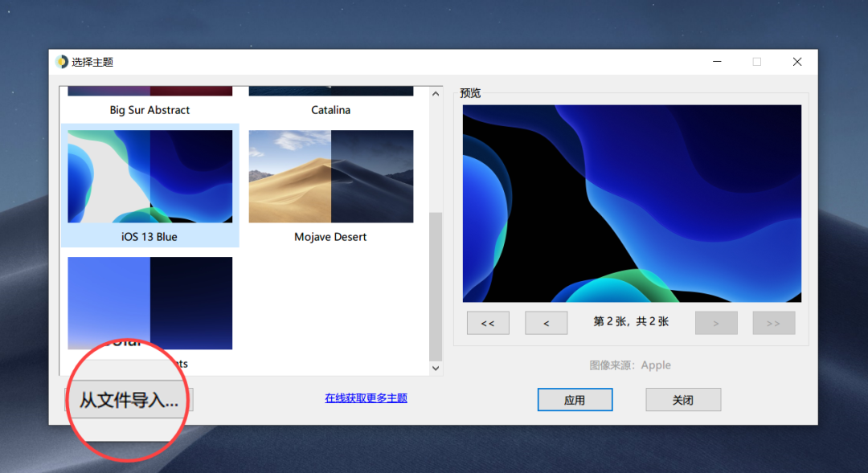The width and height of the screenshot is (868, 473).
Task: Jump to first preview image with <<
Action: (x=488, y=323)
